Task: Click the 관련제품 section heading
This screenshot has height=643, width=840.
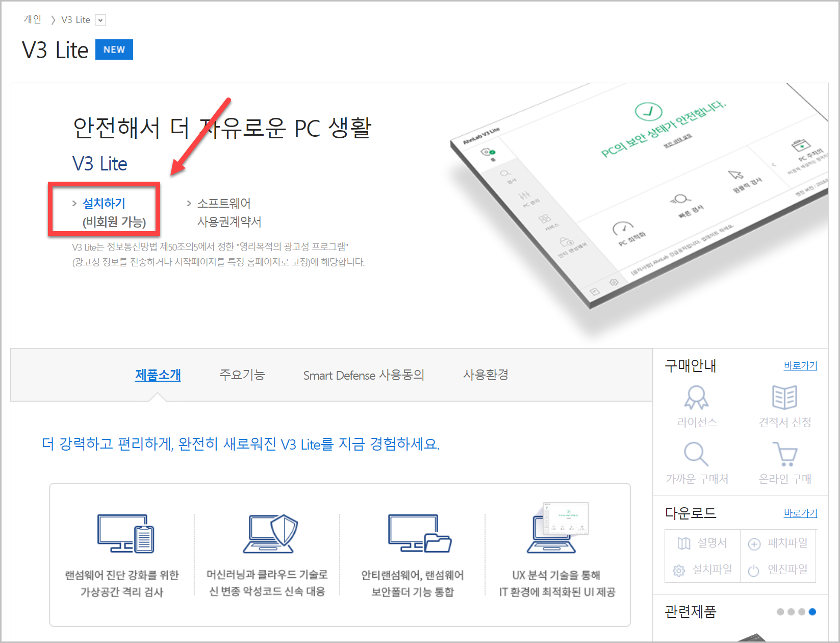Action: (691, 611)
